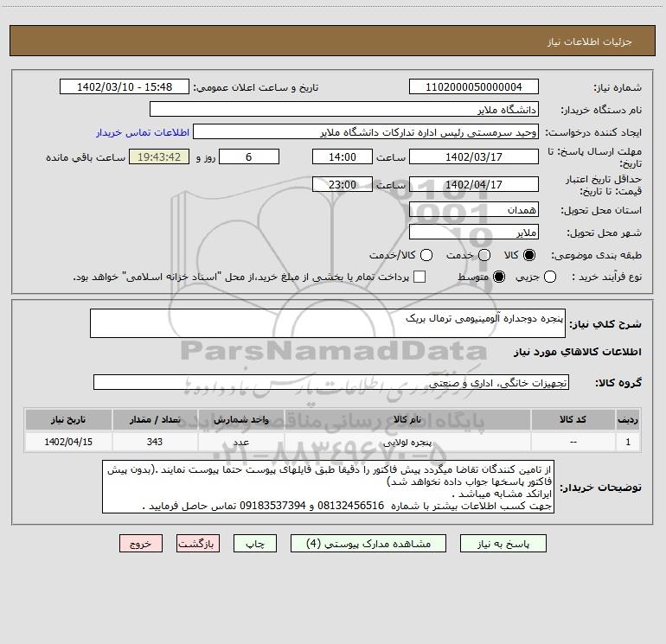The width and height of the screenshot is (666, 644).
Task: Click the validity time field 23:00
Action: pyautogui.click(x=343, y=184)
